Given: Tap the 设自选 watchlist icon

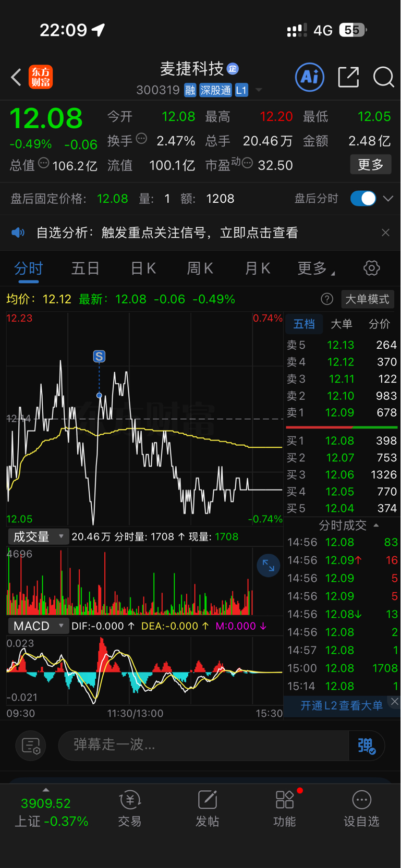Looking at the screenshot, I should point(361,809).
